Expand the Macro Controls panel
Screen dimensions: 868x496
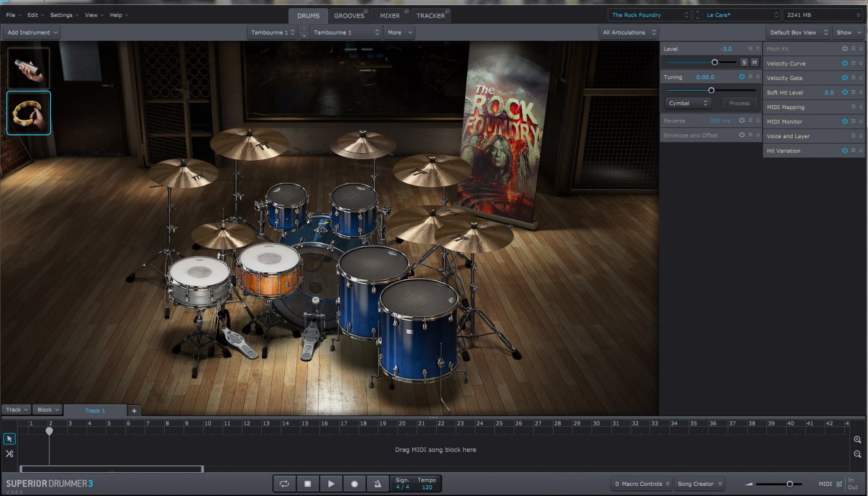click(642, 484)
